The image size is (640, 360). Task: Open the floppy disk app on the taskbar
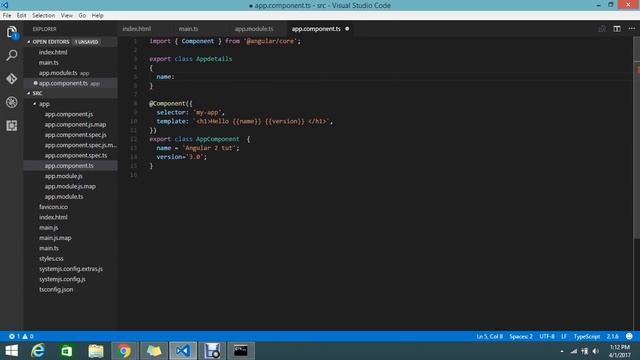212,351
